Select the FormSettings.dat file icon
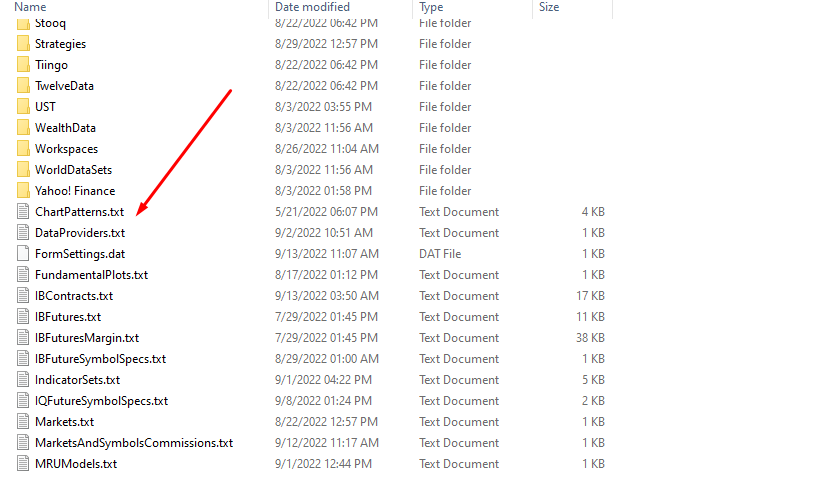Image resolution: width=840 pixels, height=479 pixels. [24, 254]
